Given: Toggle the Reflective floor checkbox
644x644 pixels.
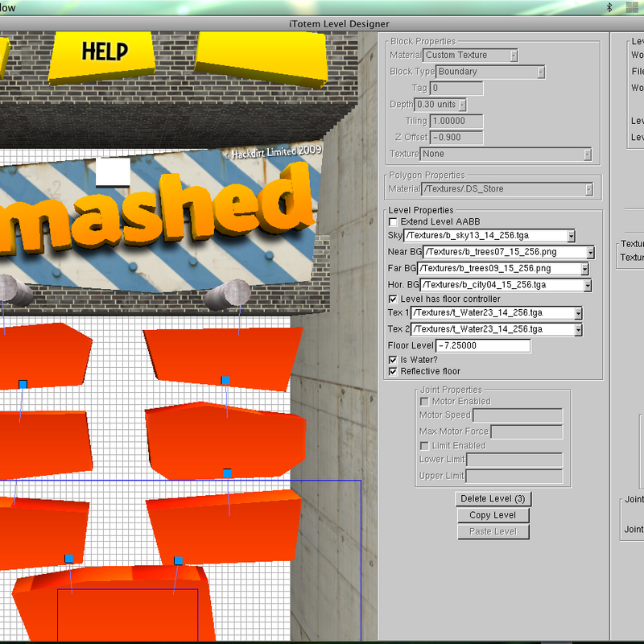Looking at the screenshot, I should pyautogui.click(x=393, y=371).
